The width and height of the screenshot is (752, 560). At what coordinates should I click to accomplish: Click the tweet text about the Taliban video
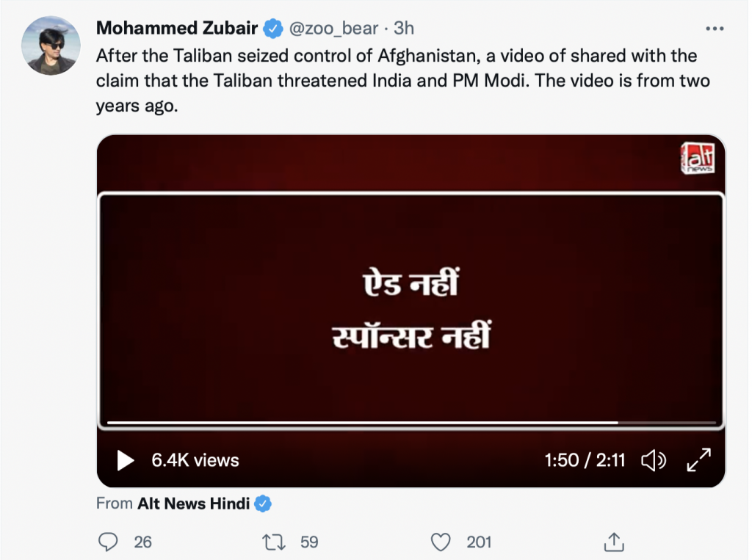coord(397,80)
